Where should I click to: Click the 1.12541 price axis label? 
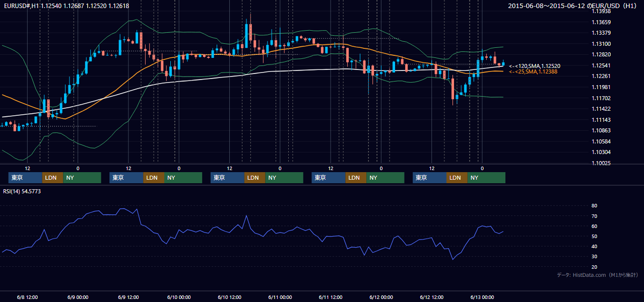click(601, 65)
